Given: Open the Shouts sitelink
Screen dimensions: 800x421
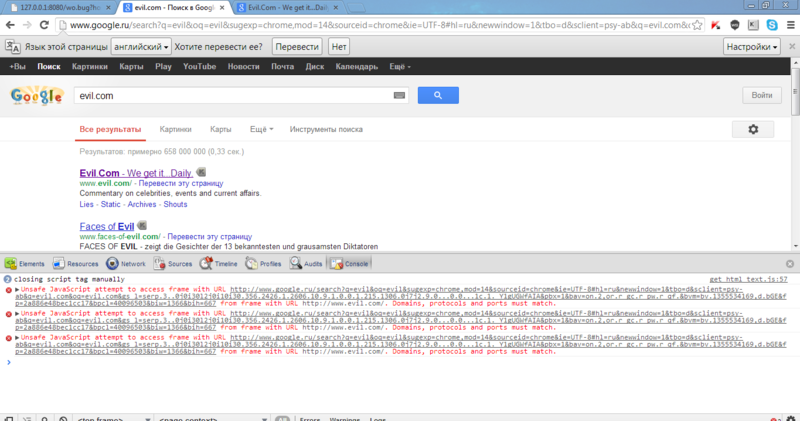Looking at the screenshot, I should coord(175,204).
